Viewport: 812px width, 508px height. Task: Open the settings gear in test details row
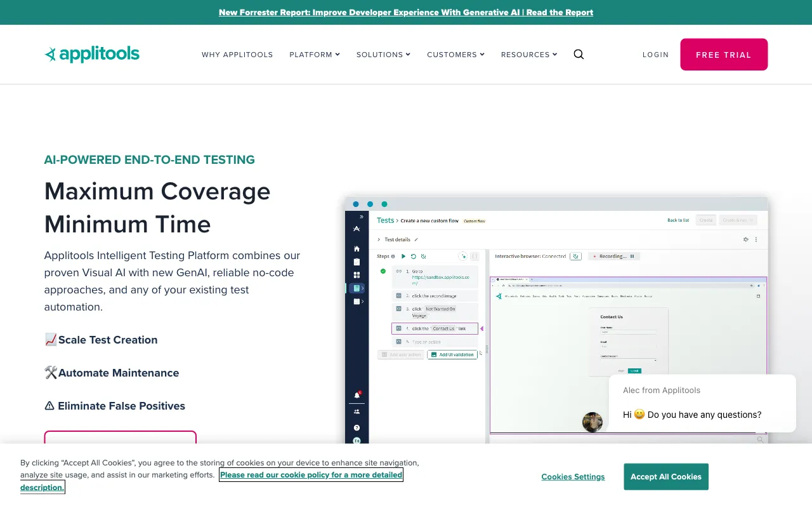coord(746,239)
